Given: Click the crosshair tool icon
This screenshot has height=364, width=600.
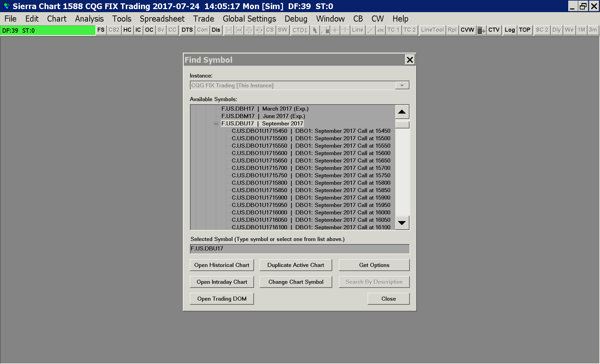Looking at the screenshot, I should 335,30.
